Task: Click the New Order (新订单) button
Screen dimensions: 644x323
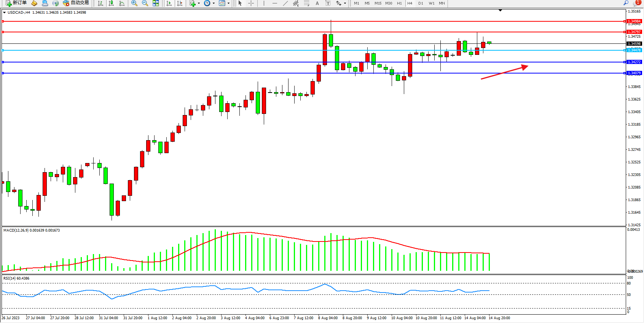Action: point(16,3)
